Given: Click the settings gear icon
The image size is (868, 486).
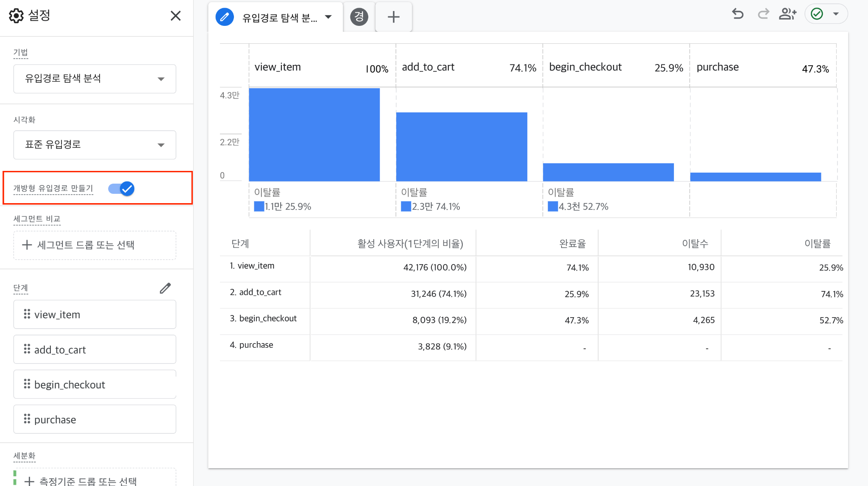Looking at the screenshot, I should coord(16,16).
